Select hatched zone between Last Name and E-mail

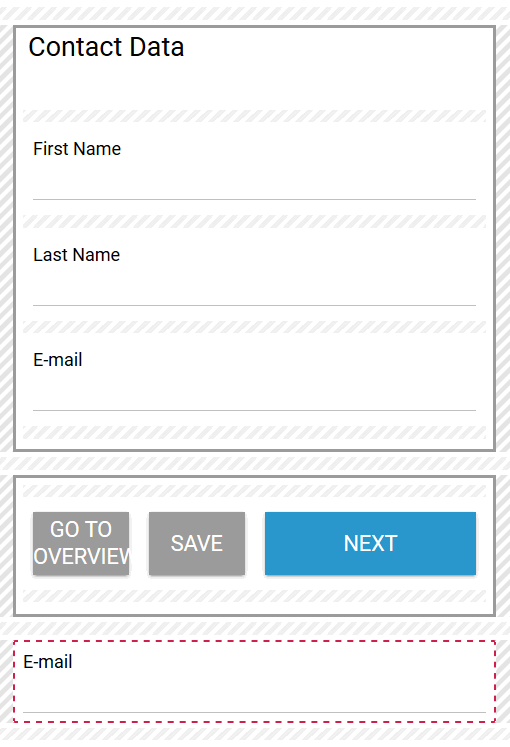coord(254,327)
